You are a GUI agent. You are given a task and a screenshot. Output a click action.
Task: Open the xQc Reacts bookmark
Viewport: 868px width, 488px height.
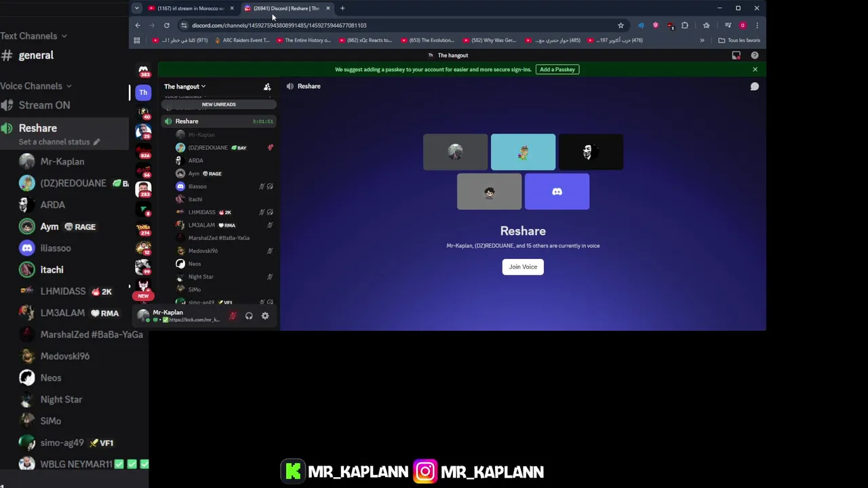[x=365, y=40]
